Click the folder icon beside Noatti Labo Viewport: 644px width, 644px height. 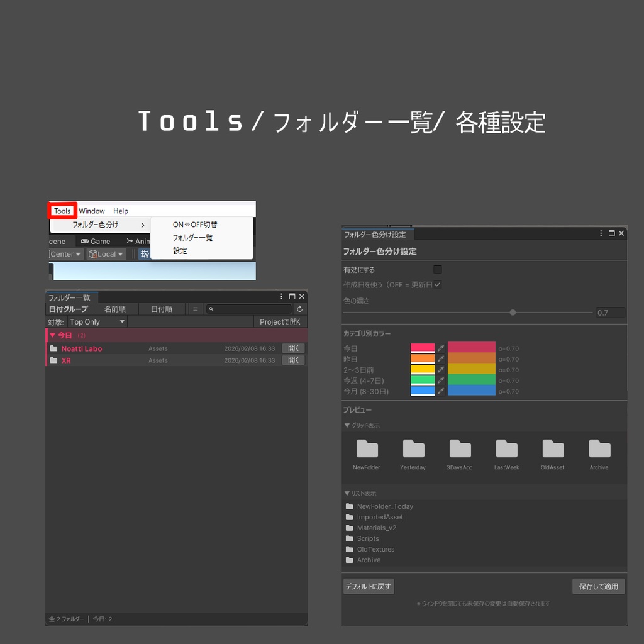55,348
